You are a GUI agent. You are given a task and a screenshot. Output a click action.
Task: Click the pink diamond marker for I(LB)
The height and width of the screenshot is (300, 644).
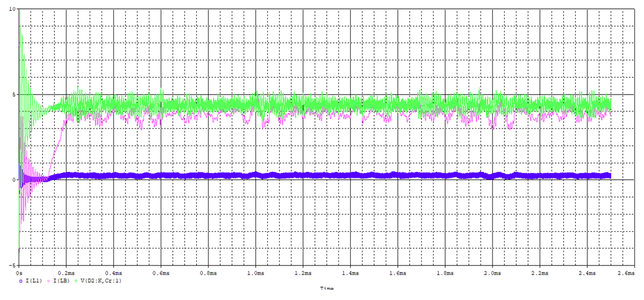(x=48, y=281)
